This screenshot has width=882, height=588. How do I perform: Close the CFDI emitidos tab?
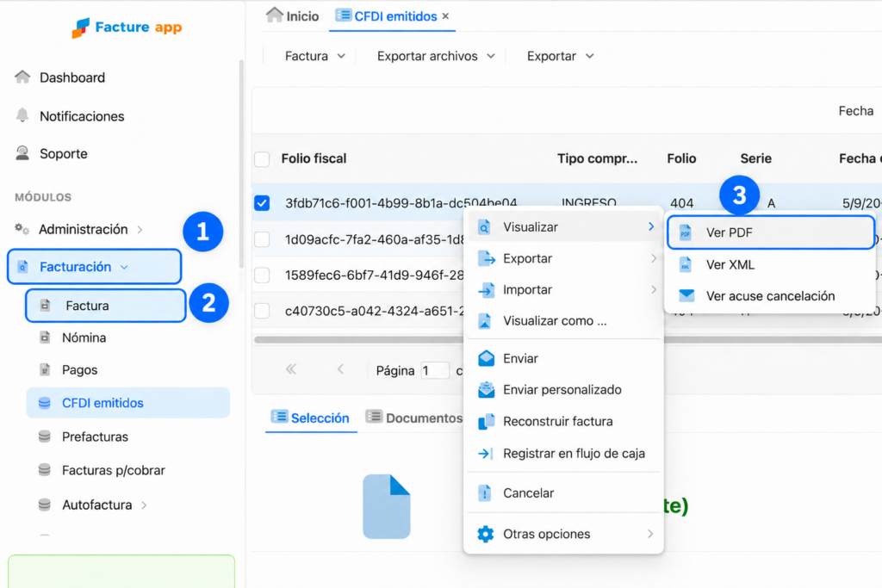[x=445, y=16]
